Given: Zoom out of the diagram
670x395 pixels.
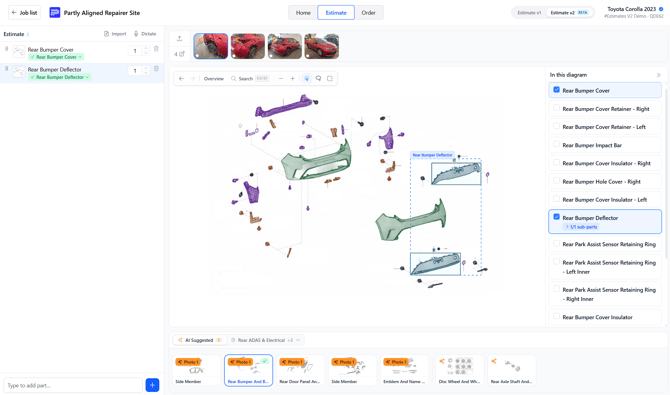Looking at the screenshot, I should click(x=281, y=79).
